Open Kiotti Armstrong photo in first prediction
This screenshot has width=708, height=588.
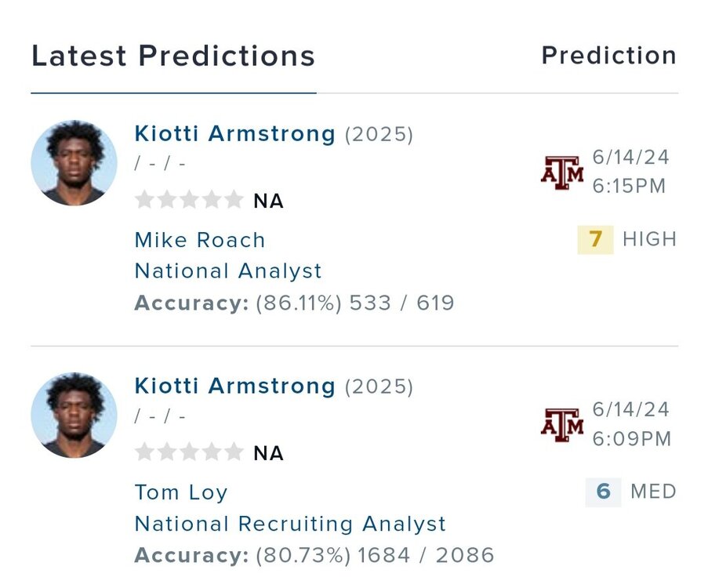tap(74, 163)
